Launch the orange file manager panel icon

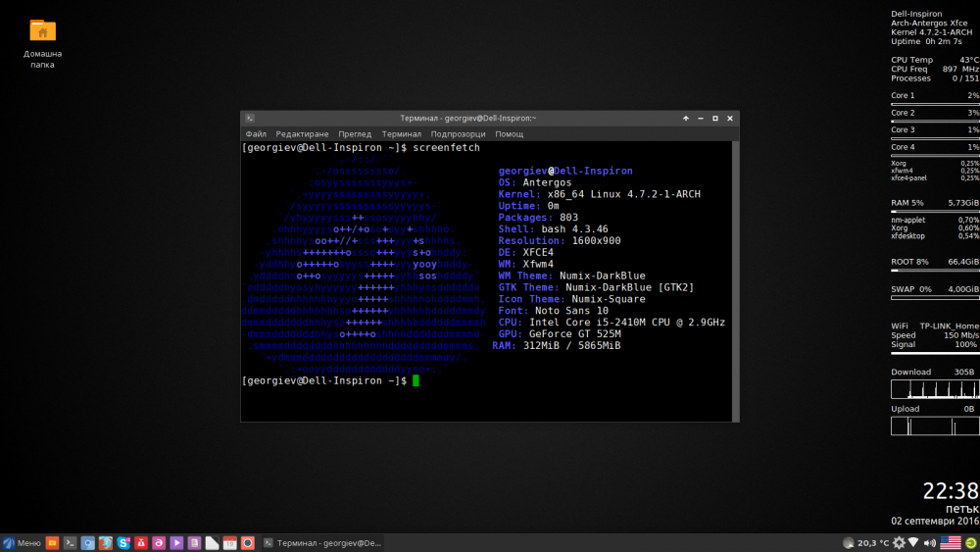pyautogui.click(x=53, y=542)
